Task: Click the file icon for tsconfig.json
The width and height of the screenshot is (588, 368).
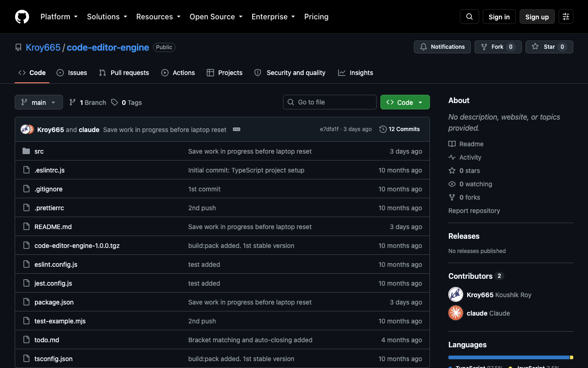Action: click(x=26, y=359)
